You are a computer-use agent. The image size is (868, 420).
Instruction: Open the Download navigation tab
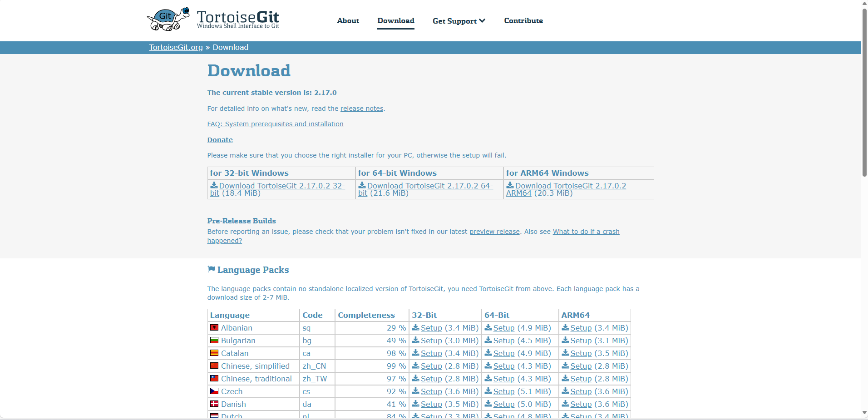tap(396, 21)
